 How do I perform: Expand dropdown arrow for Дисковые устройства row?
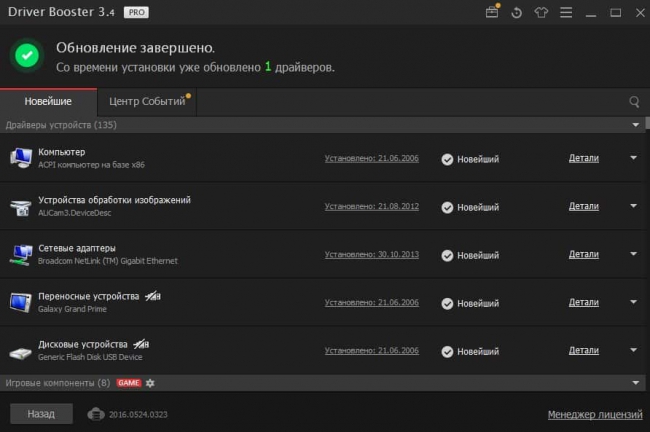tap(633, 350)
